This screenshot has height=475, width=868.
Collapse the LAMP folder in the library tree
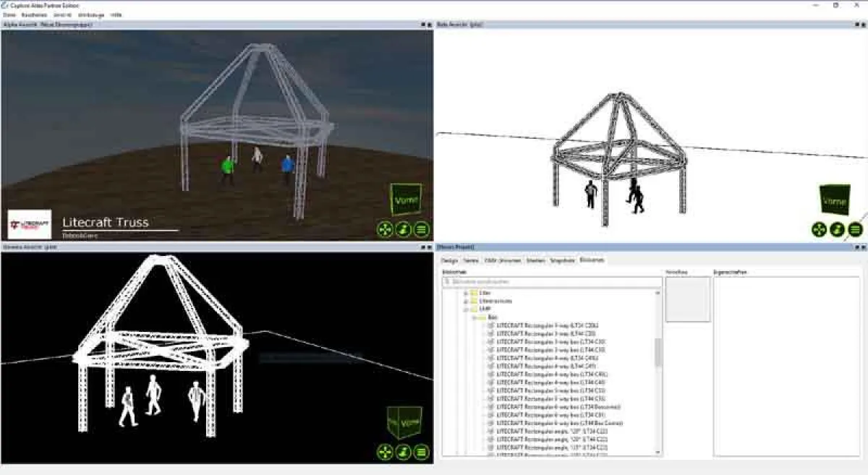coord(464,308)
